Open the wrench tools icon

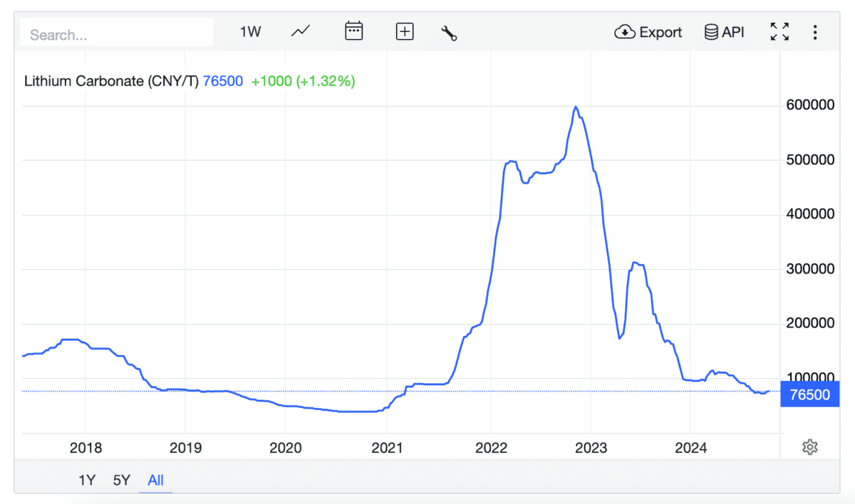click(x=449, y=32)
